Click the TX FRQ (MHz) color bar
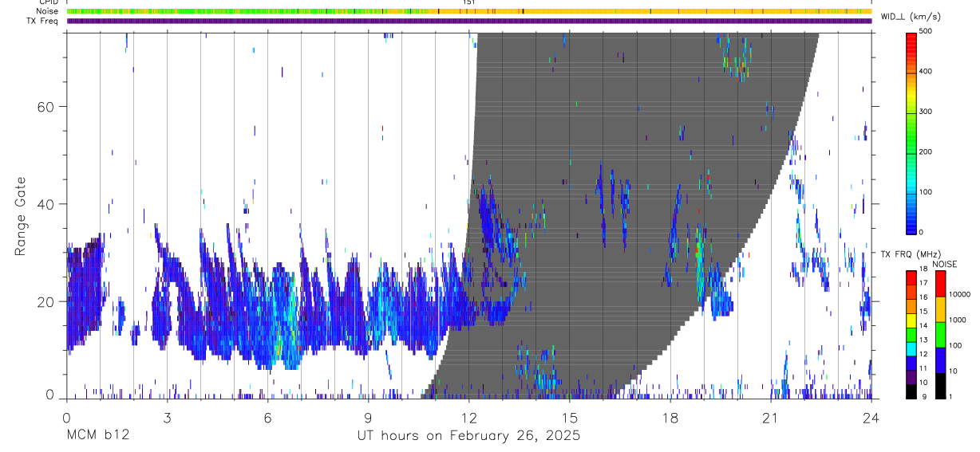This screenshot has height=452, width=980. [911, 334]
